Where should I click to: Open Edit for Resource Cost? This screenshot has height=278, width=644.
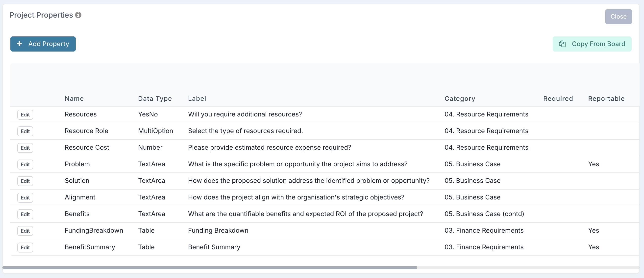[x=25, y=148]
